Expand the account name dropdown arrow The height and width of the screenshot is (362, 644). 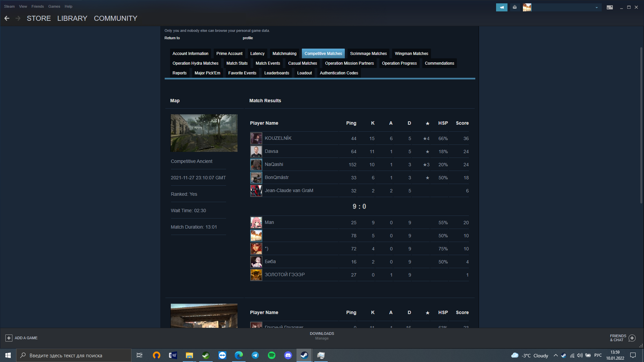tap(596, 7)
